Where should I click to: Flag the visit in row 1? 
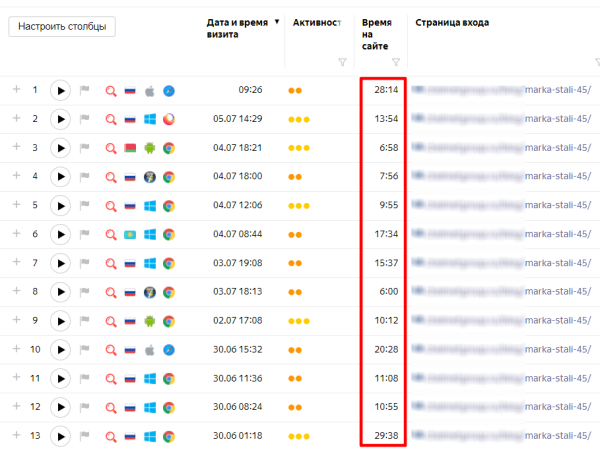(x=85, y=90)
